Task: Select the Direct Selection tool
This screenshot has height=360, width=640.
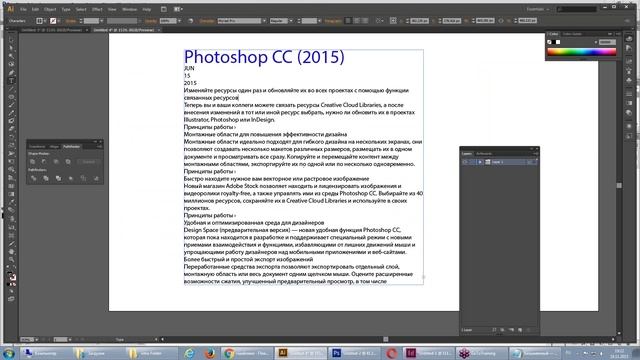Action: coord(11,48)
